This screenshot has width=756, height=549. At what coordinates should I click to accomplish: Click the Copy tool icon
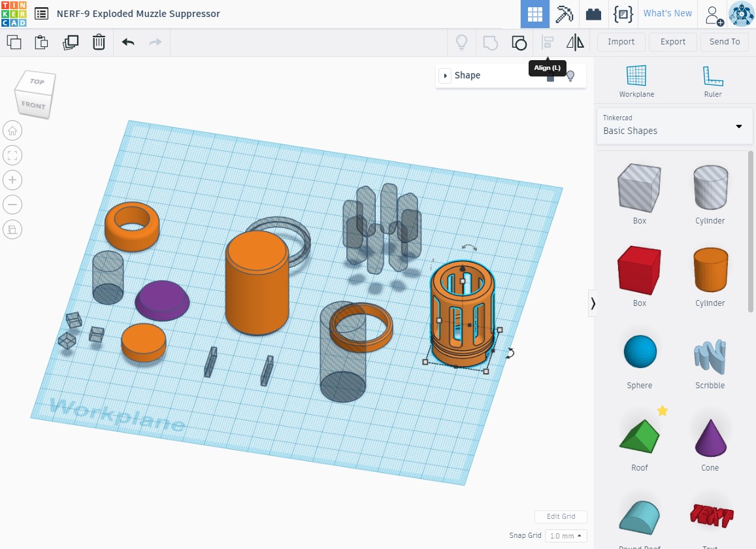click(x=14, y=42)
